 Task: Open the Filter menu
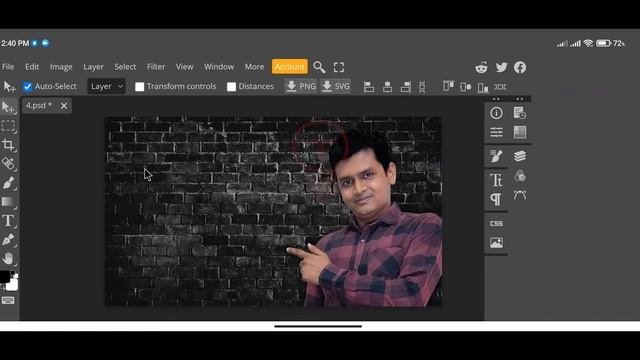[156, 67]
